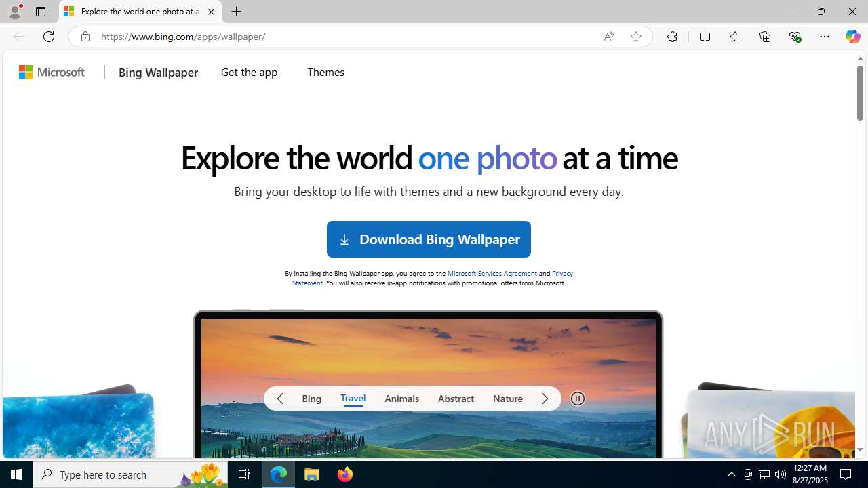
Task: Click the laptop wallpaper preview image
Action: pos(429,388)
